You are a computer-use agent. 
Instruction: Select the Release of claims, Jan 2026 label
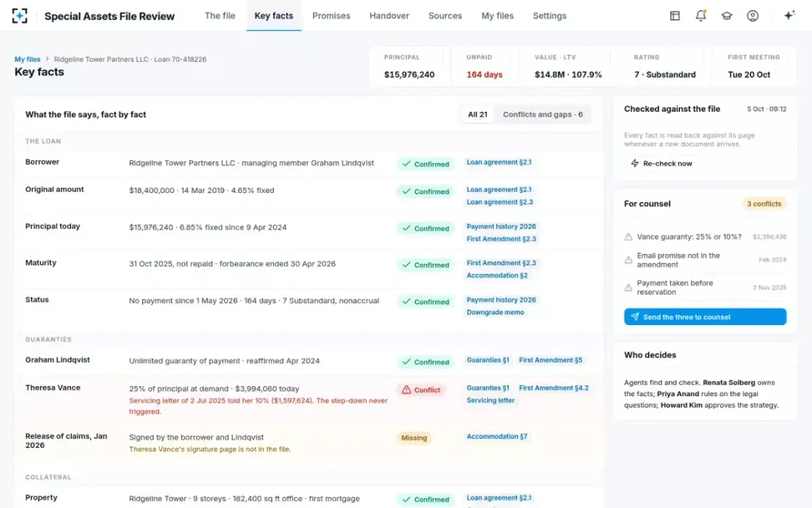tap(66, 441)
